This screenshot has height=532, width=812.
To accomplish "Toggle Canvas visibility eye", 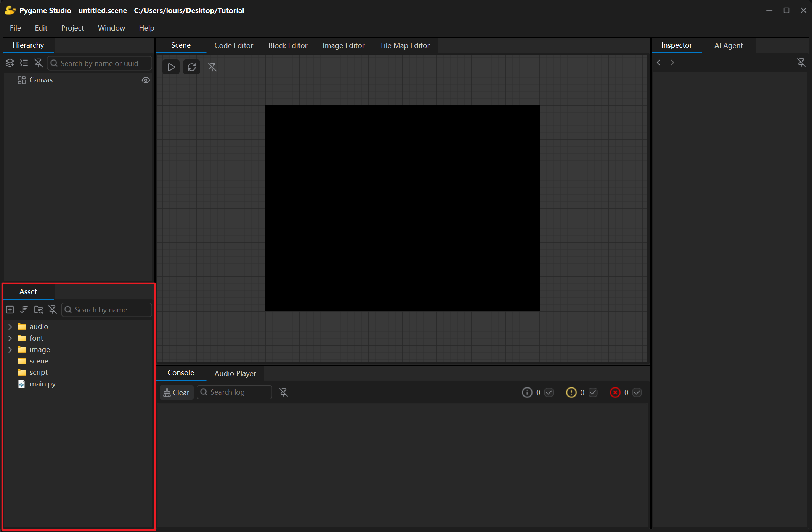I will (x=146, y=80).
